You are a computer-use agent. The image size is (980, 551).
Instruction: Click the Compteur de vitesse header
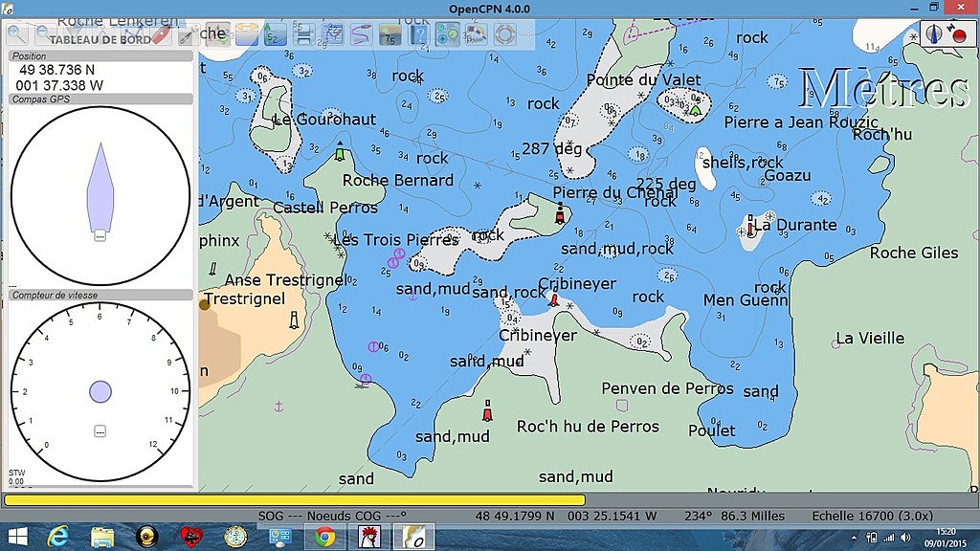[100, 295]
